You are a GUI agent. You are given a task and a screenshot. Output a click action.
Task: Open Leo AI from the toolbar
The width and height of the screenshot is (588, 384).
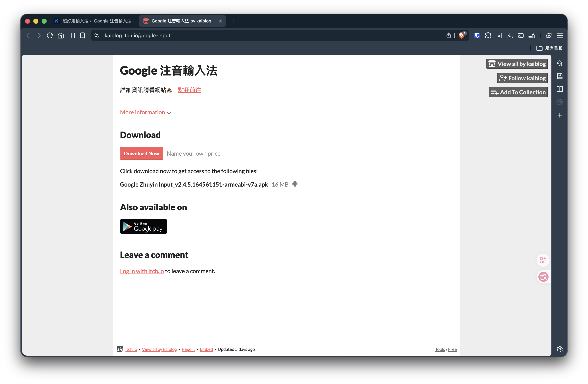tap(549, 35)
